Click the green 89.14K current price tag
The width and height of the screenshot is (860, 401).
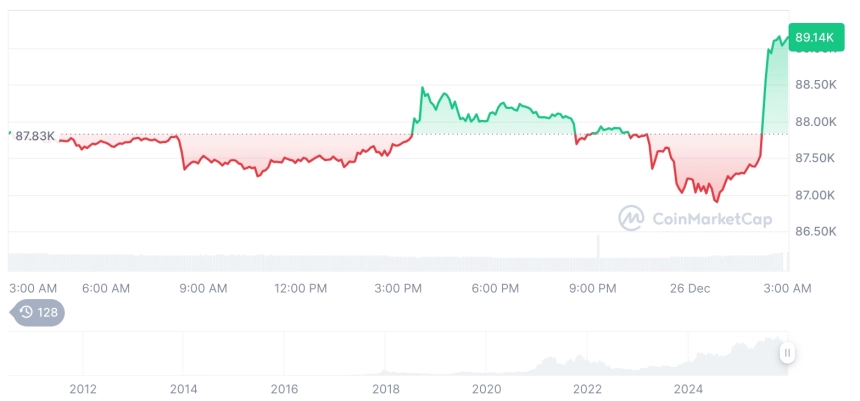pyautogui.click(x=814, y=38)
